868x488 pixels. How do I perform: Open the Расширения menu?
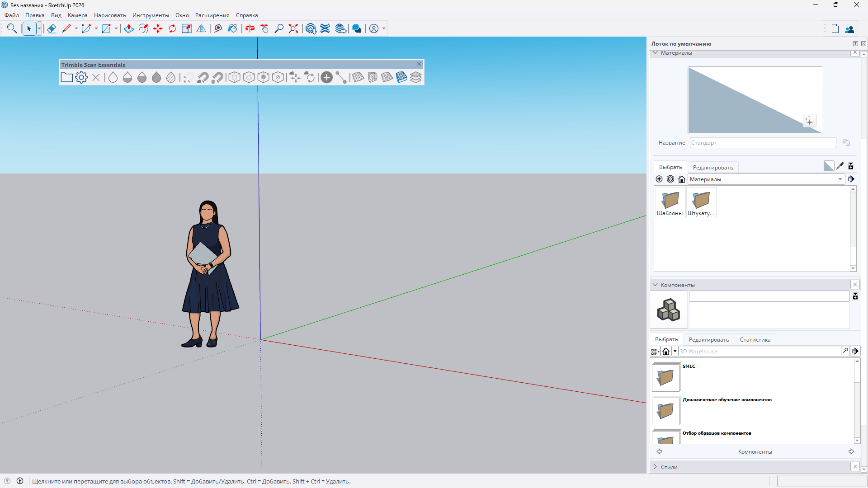point(212,15)
